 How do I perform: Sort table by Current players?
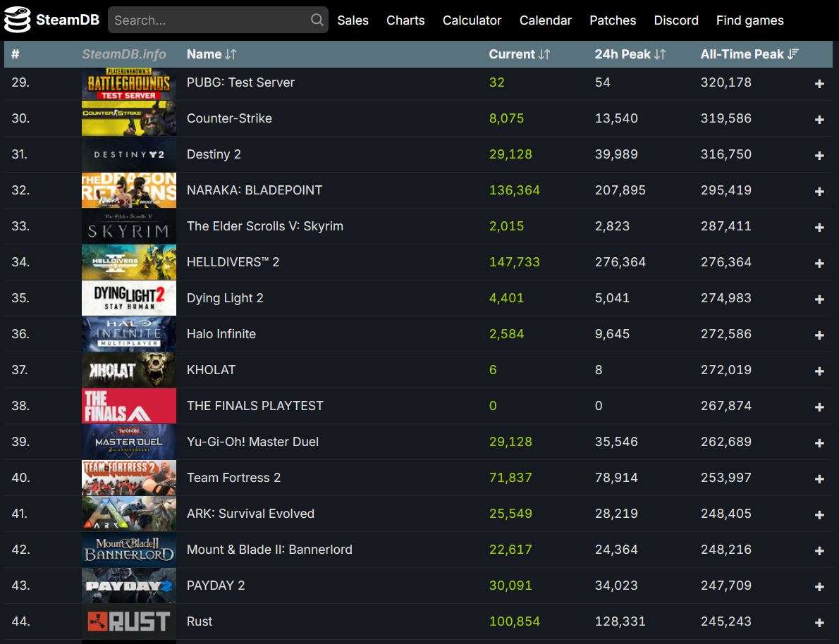(519, 54)
